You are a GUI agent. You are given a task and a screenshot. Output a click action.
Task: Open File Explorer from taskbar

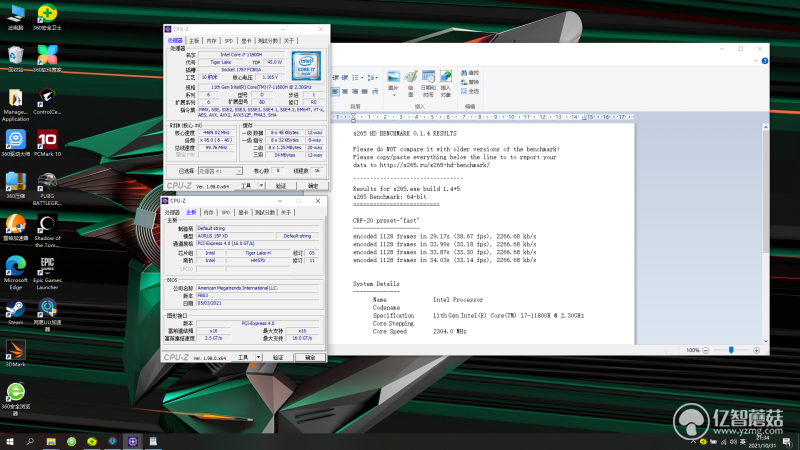coord(51,441)
